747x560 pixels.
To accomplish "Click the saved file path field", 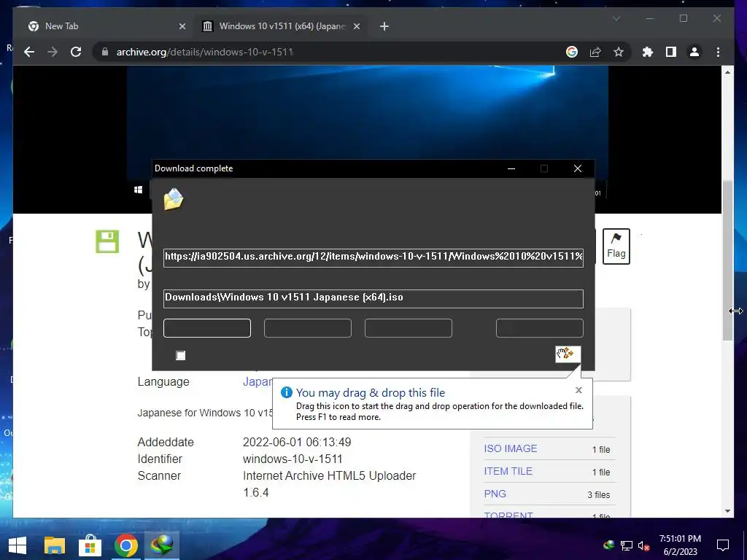I will pos(373,298).
